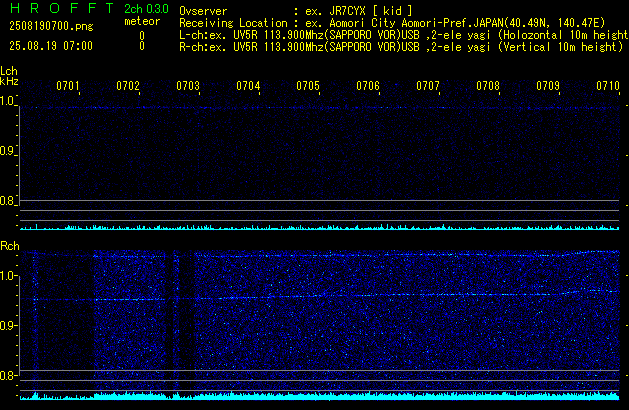Choose the 0709 time marker
Image resolution: width=629 pixels, height=410 pixels.
point(548,86)
